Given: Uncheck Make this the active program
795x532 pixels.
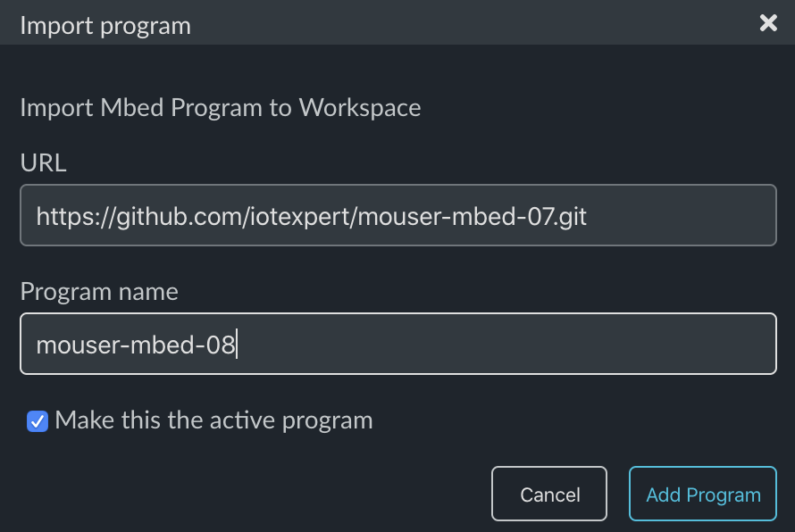Looking at the screenshot, I should click(x=38, y=421).
